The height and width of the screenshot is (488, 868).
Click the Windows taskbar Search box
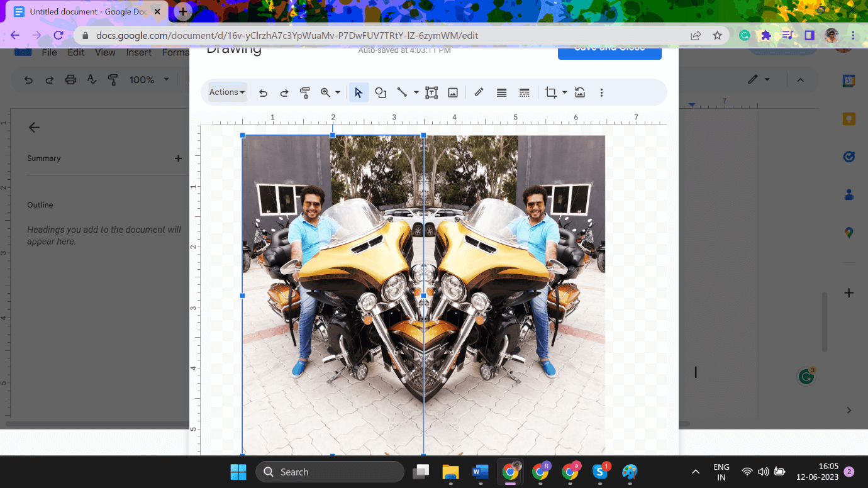[330, 472]
